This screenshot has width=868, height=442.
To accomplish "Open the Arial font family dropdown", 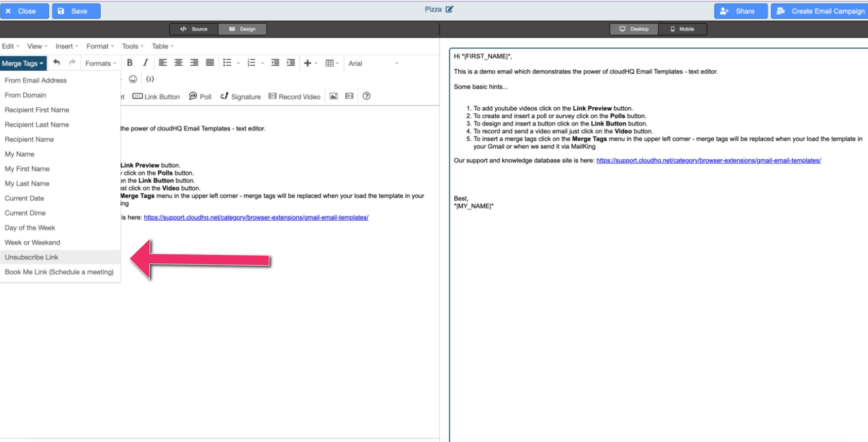I will [x=373, y=63].
